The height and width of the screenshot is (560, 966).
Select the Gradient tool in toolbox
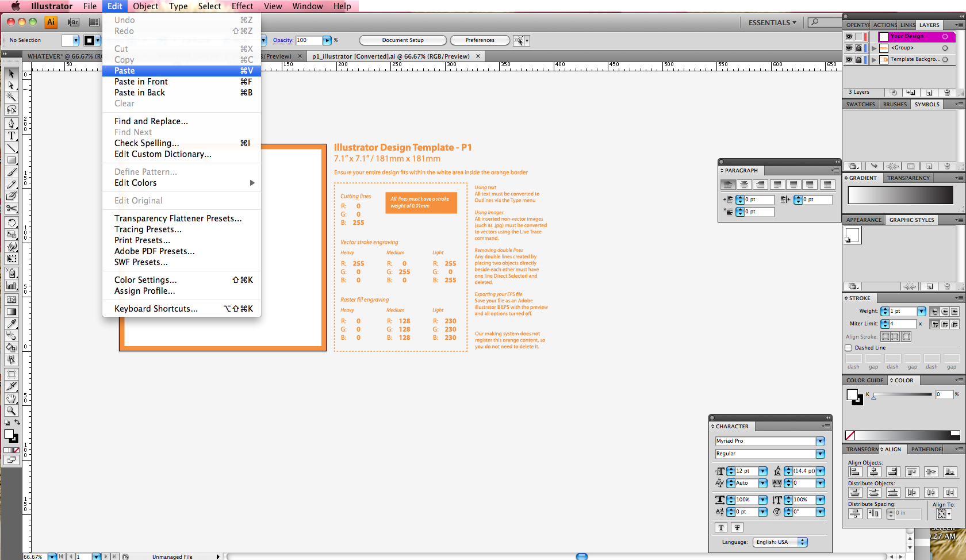11,312
